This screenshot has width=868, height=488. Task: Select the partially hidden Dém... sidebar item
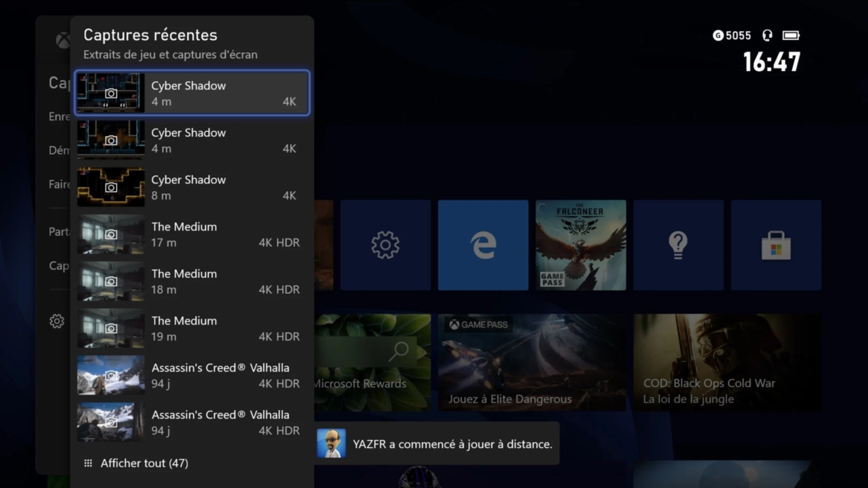tap(60, 150)
